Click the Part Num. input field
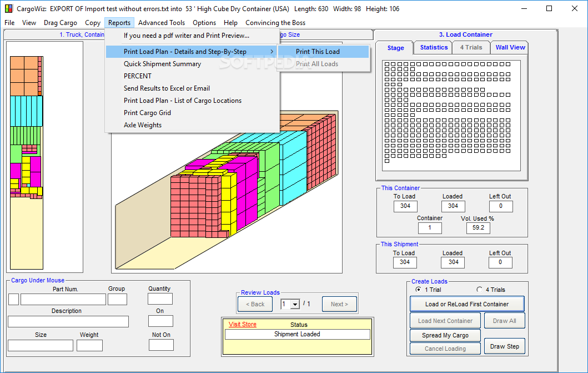 point(63,300)
